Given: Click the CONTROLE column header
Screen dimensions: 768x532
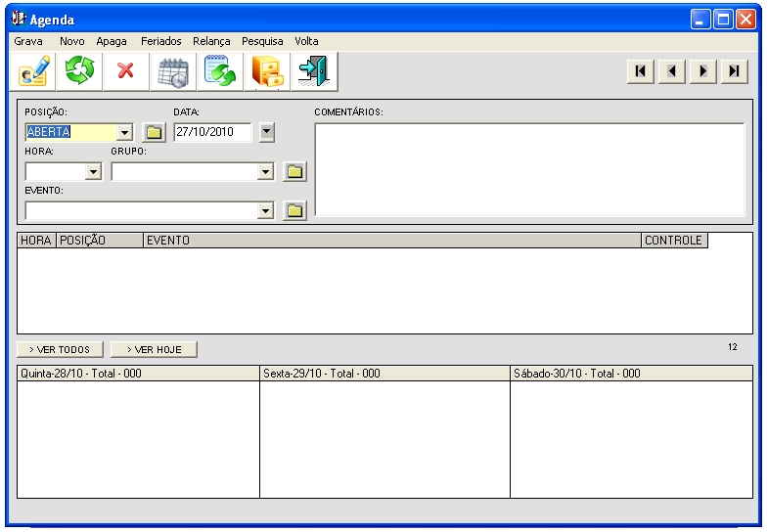Looking at the screenshot, I should point(674,241).
